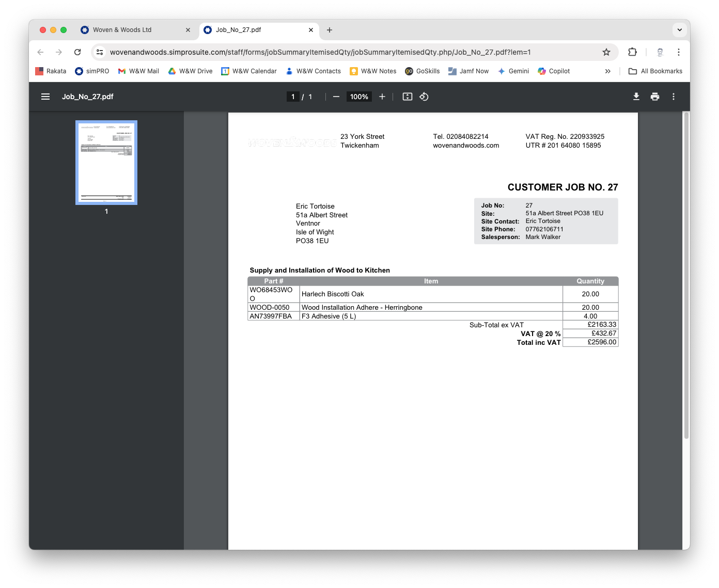This screenshot has height=588, width=719.
Task: Rotate the PDF counterclockwise
Action: click(x=424, y=97)
